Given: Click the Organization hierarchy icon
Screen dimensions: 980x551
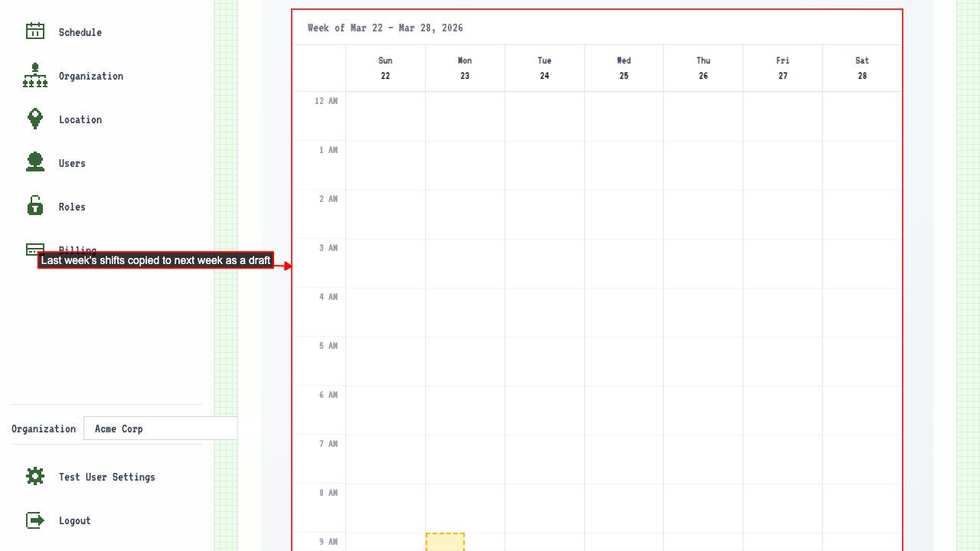Looking at the screenshot, I should tap(34, 75).
